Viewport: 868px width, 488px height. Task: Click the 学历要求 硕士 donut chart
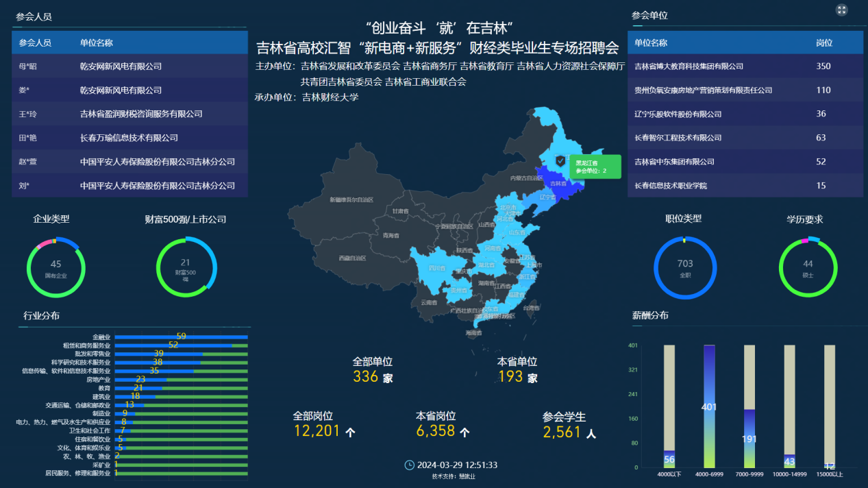point(808,267)
